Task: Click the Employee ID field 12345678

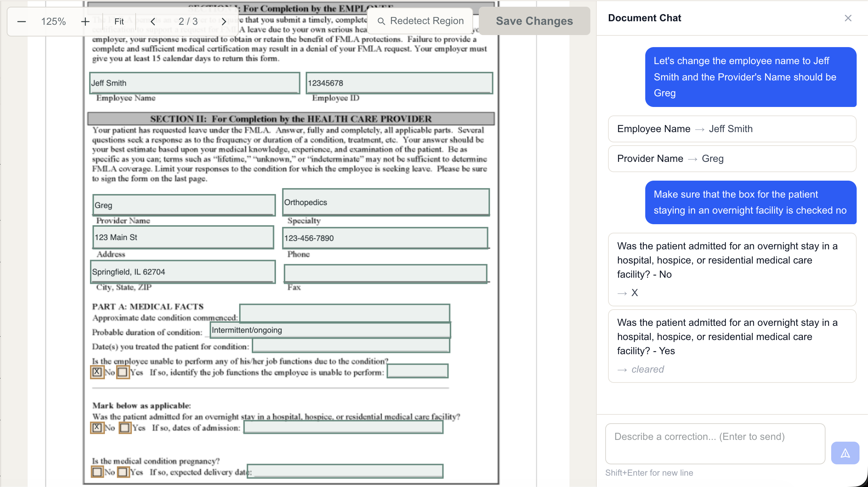Action: 399,83
